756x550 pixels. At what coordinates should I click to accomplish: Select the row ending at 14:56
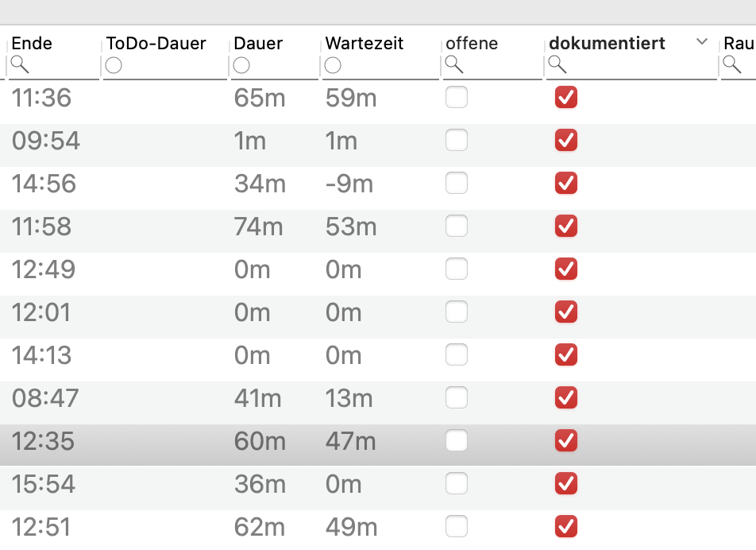(378, 184)
